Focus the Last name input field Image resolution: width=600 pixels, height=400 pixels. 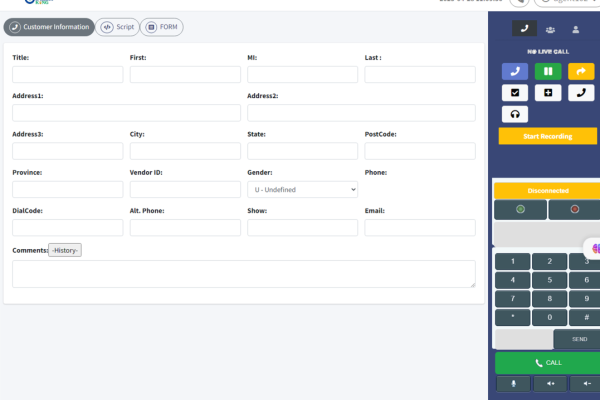point(420,75)
